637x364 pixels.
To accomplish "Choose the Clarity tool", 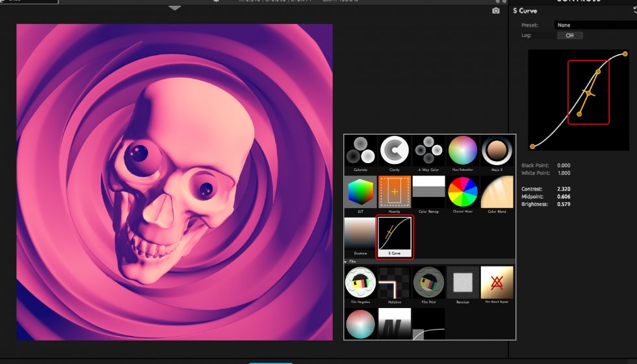I will click(x=395, y=151).
